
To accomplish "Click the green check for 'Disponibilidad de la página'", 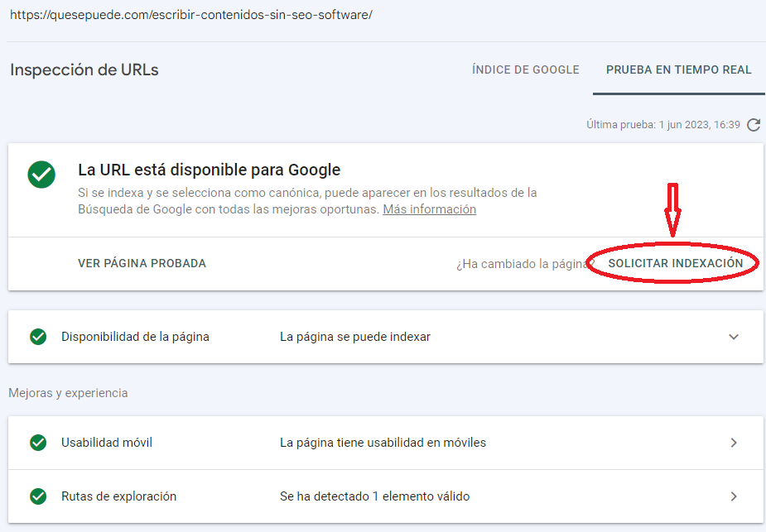I will pos(38,337).
